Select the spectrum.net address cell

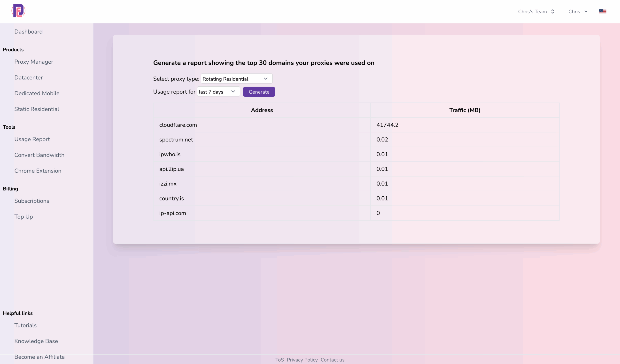[x=262, y=140]
